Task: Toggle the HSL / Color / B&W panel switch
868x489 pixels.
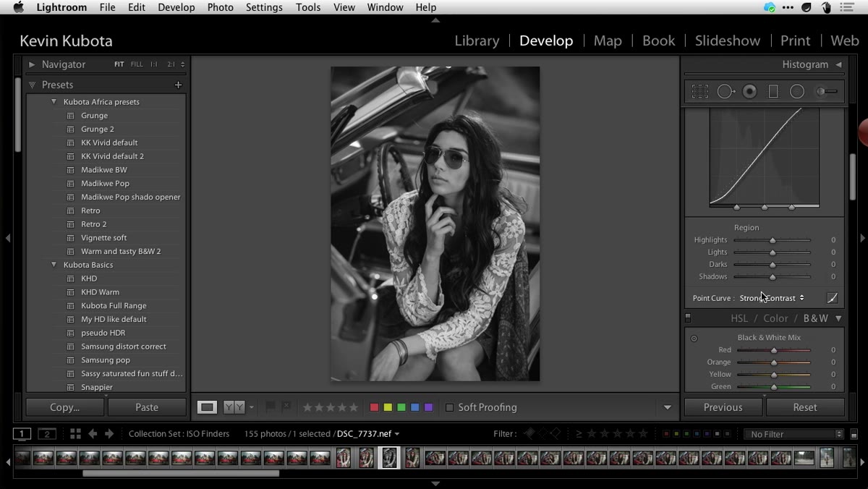Action: pos(688,318)
